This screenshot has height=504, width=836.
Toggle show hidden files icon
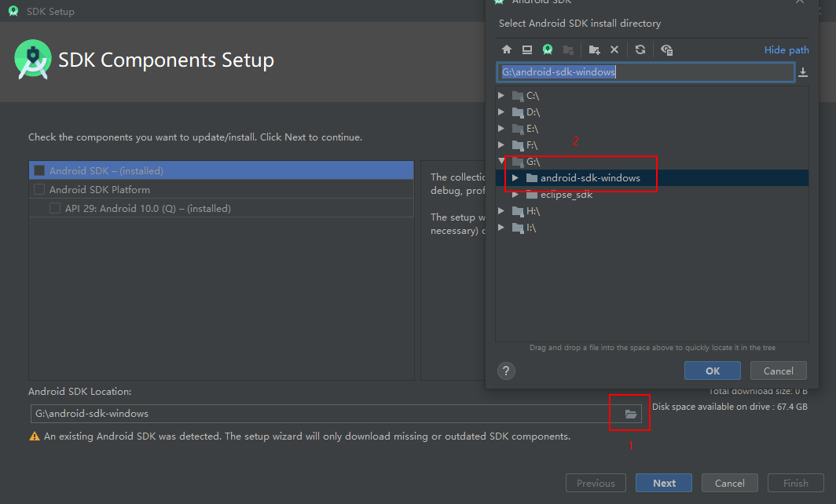coord(666,49)
